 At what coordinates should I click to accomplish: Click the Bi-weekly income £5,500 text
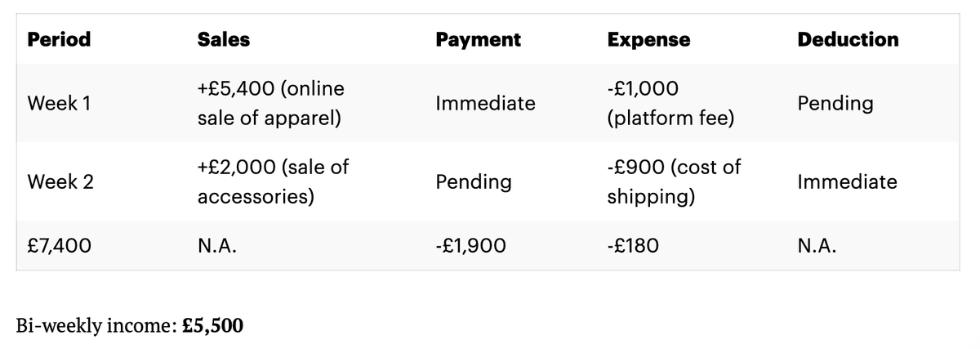click(130, 324)
